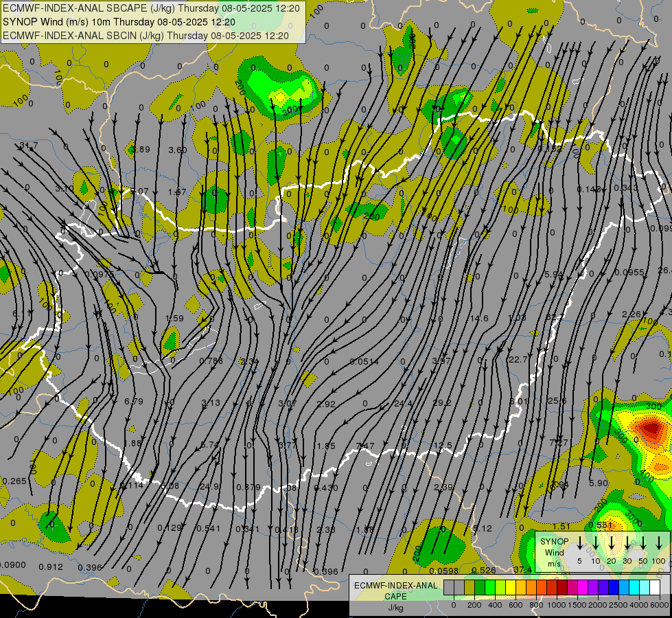Image resolution: width=672 pixels, height=618 pixels.
Task: Pick the dark red swatch in CAPE legend
Action: (x=562, y=588)
